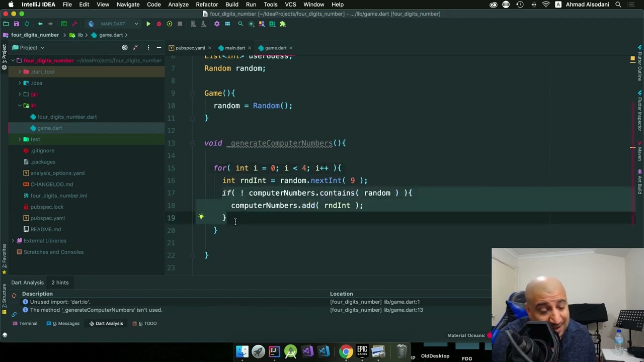Navigate forward with the right arrow icon
This screenshot has width=644, height=362.
pos(50,24)
